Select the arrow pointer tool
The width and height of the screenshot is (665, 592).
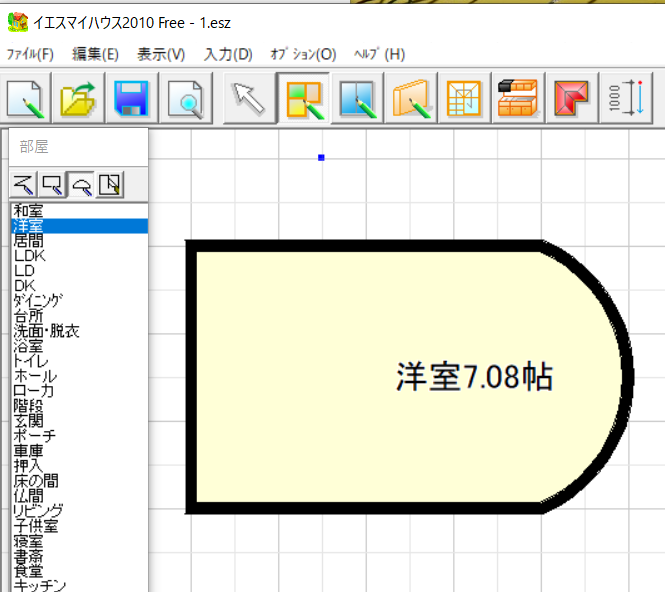249,98
